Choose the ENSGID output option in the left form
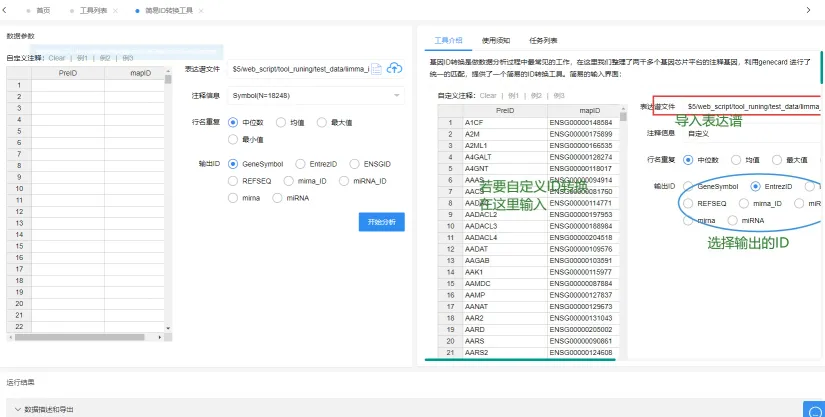 click(355, 163)
